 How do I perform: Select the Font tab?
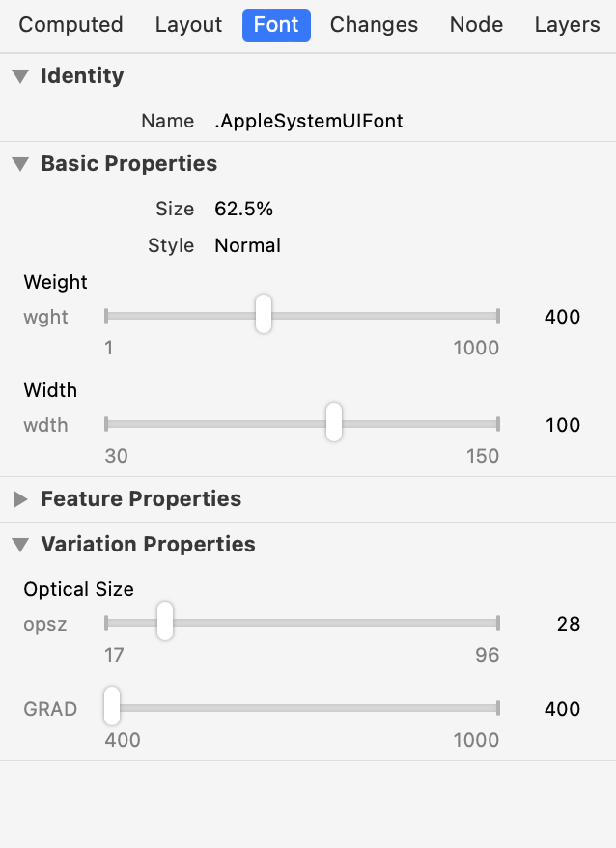276,25
